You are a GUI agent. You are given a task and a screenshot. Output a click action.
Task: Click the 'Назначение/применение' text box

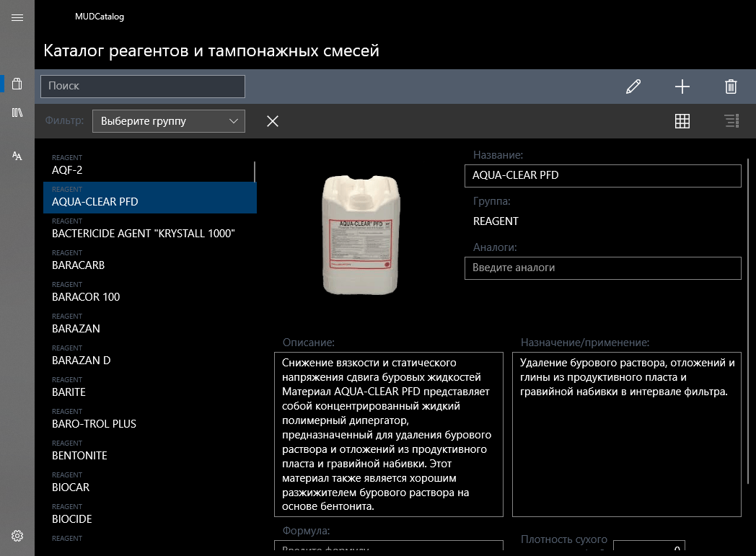pos(626,435)
